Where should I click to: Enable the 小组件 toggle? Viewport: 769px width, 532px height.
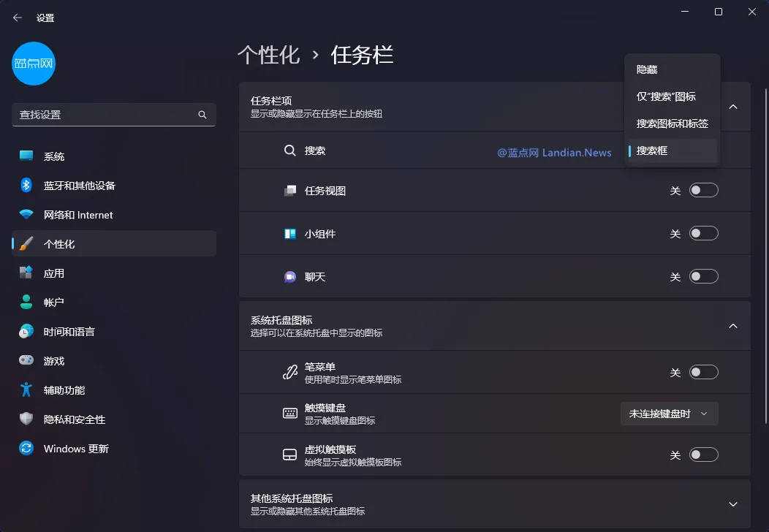(x=703, y=232)
